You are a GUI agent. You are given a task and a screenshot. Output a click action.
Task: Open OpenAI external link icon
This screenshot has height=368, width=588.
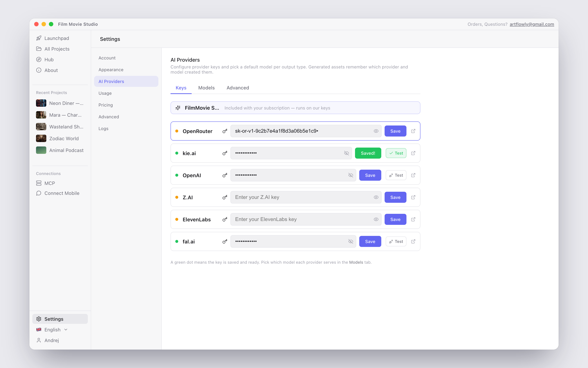point(413,175)
